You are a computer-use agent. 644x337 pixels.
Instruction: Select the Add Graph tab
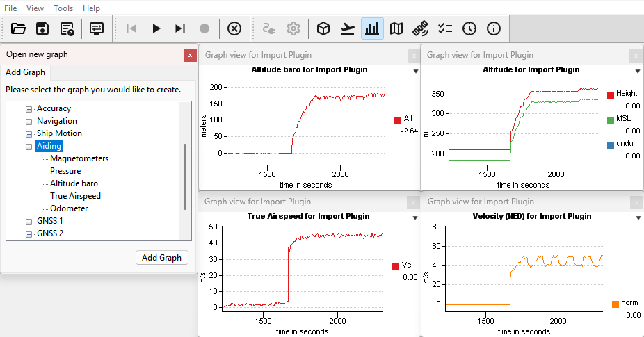pyautogui.click(x=25, y=72)
